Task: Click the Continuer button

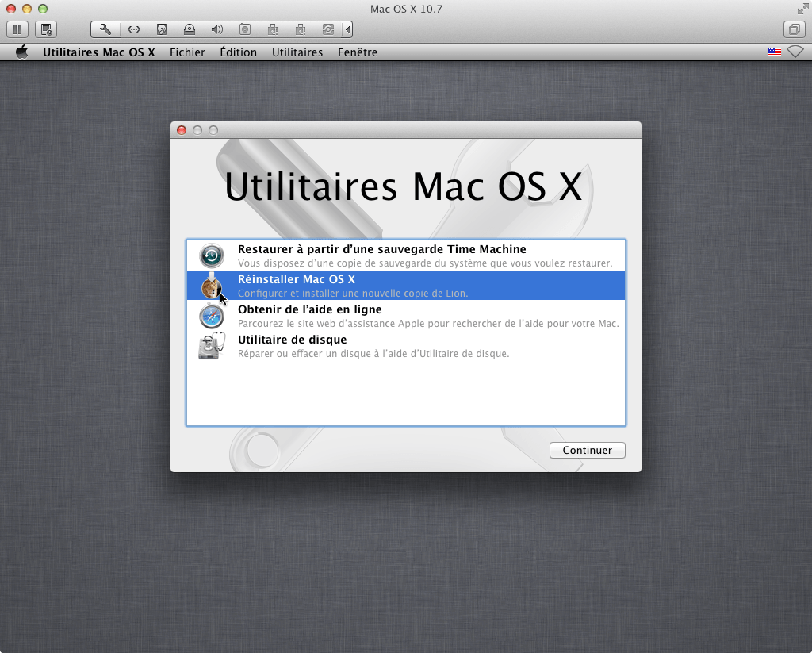Action: [588, 451]
